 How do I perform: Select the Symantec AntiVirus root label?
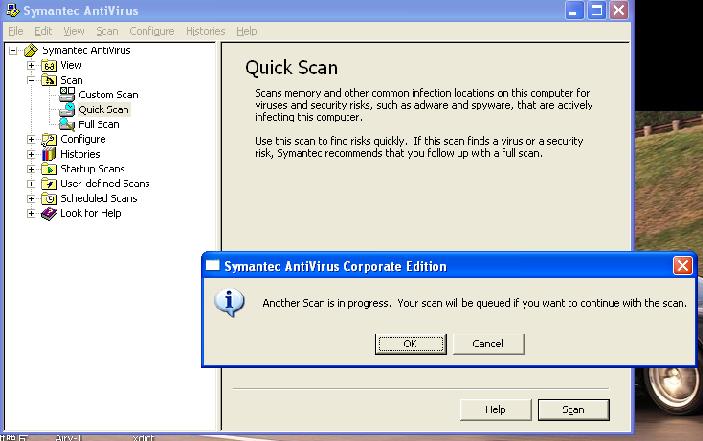tap(86, 50)
